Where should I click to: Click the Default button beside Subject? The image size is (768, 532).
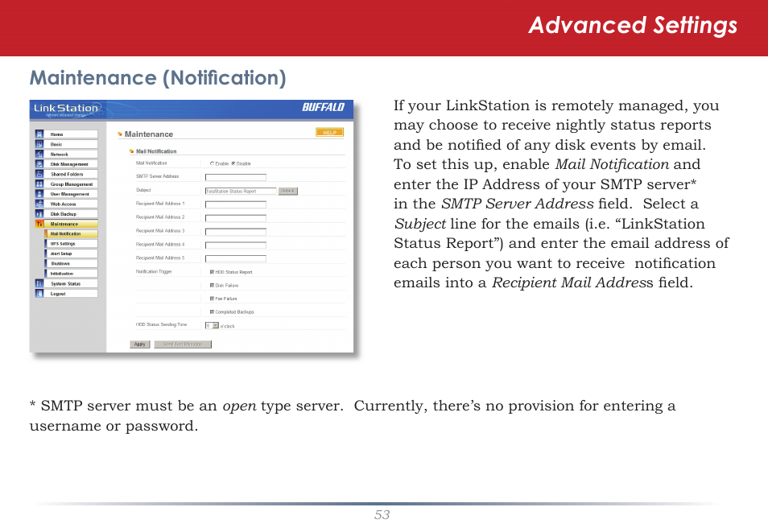(288, 191)
